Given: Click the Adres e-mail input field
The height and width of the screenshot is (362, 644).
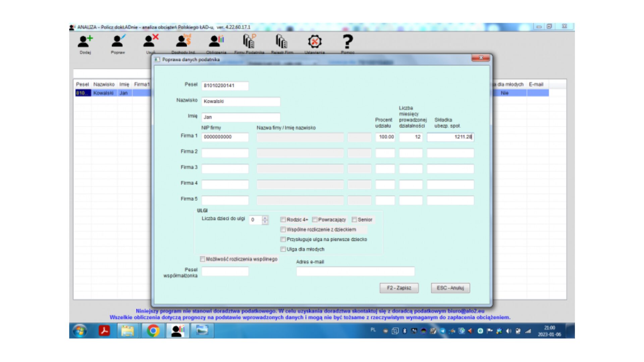Looking at the screenshot, I should click(x=355, y=271).
